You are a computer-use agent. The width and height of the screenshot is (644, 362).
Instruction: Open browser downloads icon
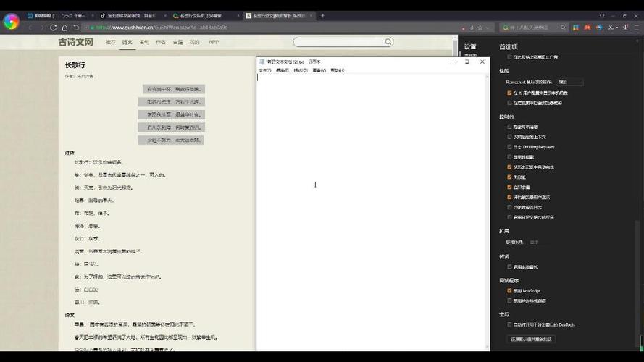(x=625, y=28)
